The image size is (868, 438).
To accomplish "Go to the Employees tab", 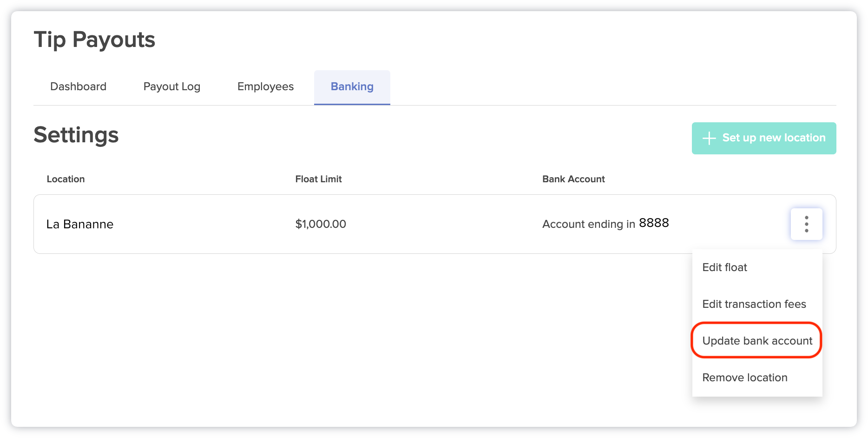I will point(265,86).
